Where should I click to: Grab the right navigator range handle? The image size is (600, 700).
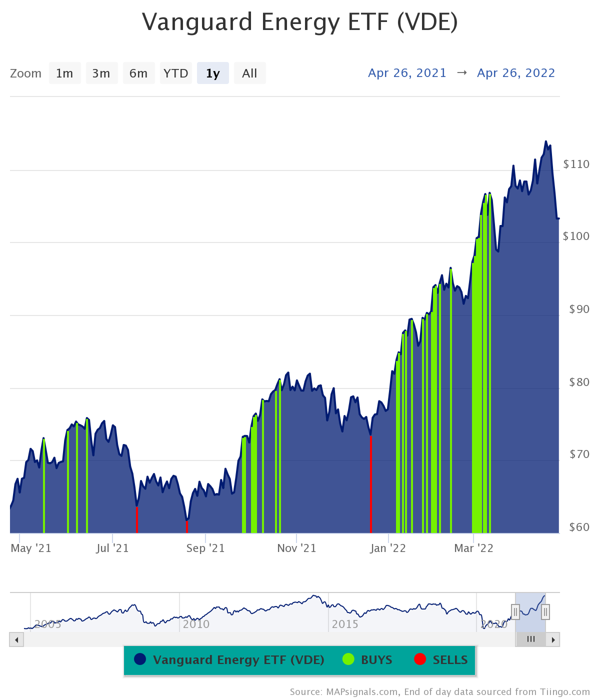point(545,611)
